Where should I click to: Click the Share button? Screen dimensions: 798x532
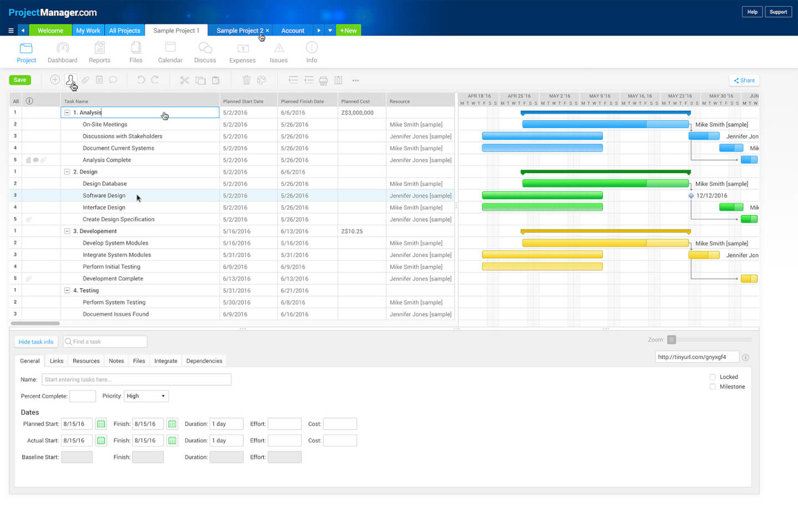coord(744,80)
